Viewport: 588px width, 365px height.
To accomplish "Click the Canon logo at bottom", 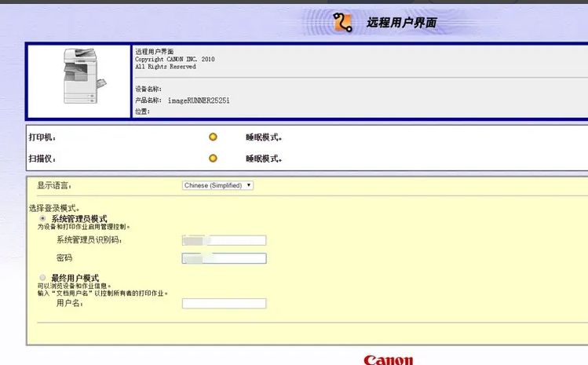I will pyautogui.click(x=389, y=360).
